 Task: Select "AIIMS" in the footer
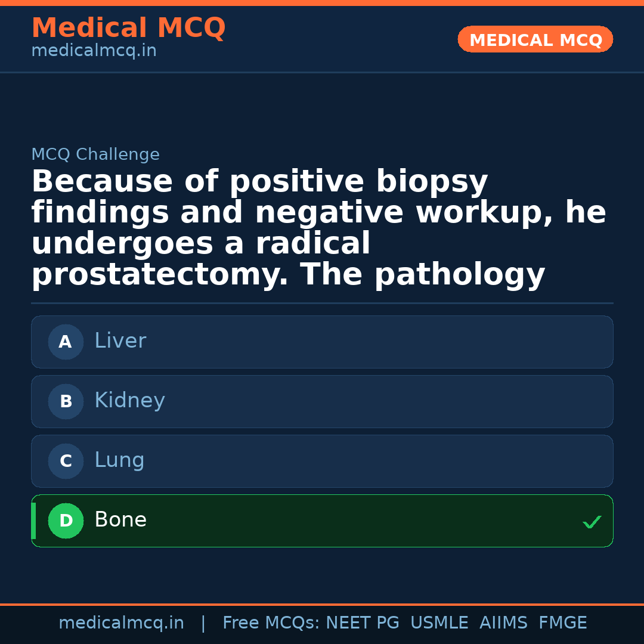503,623
